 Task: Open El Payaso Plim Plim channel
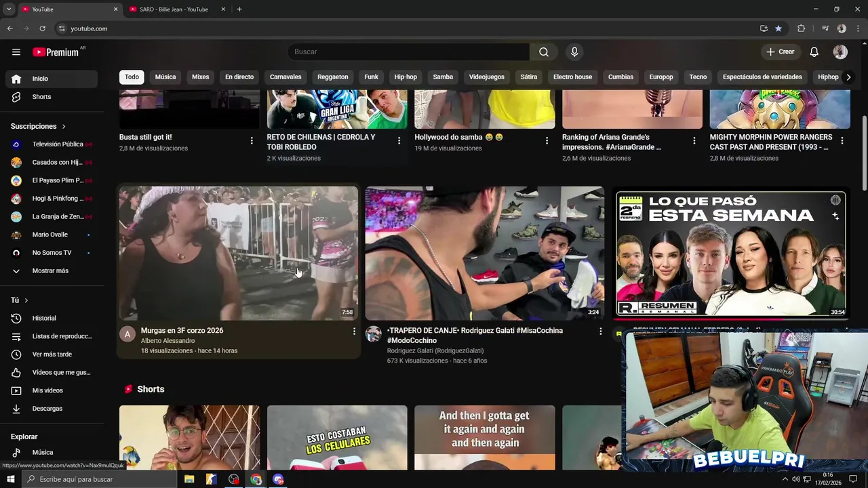click(52, 180)
